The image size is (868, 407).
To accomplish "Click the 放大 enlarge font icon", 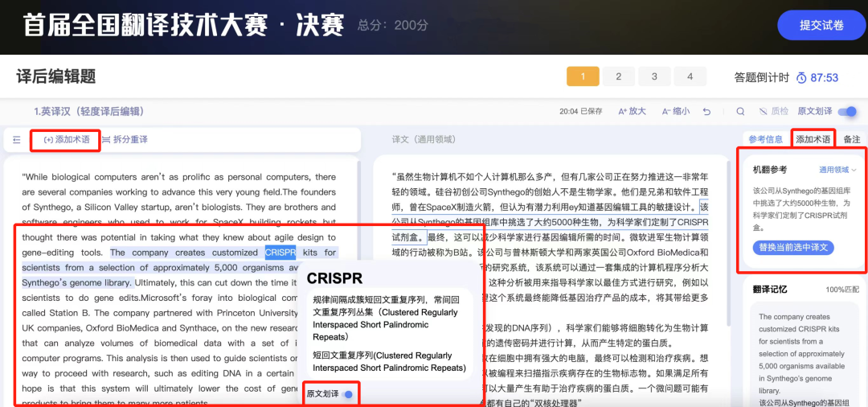I will point(623,112).
